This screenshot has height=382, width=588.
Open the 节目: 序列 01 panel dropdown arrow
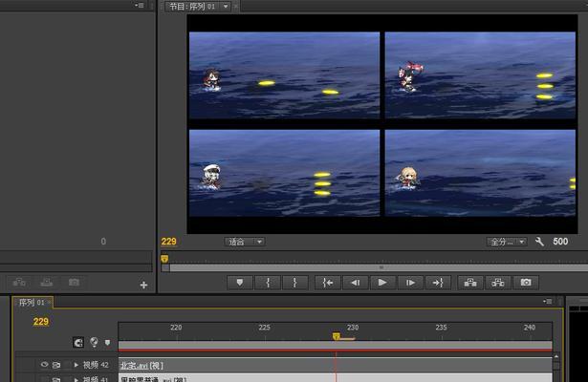[226, 7]
